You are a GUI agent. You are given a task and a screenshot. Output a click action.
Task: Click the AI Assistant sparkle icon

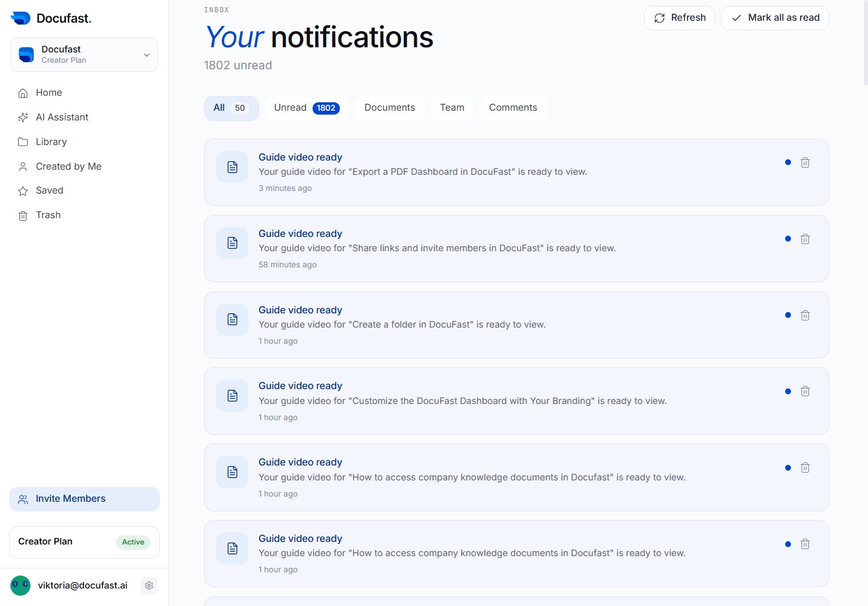(x=23, y=117)
